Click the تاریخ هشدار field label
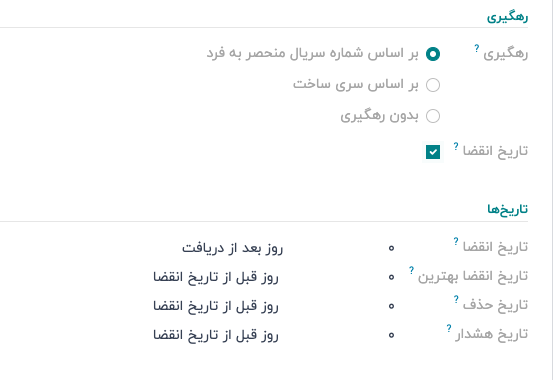553x380 pixels. point(492,334)
